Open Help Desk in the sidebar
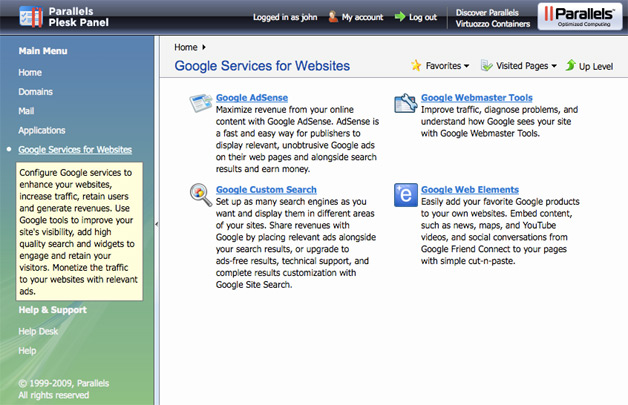The height and width of the screenshot is (405, 628). coord(38,331)
